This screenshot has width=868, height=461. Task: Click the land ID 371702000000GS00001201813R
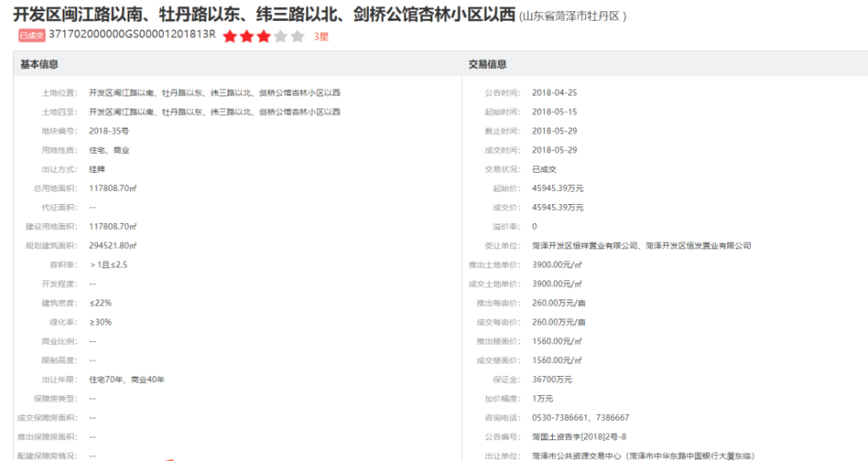[132, 35]
